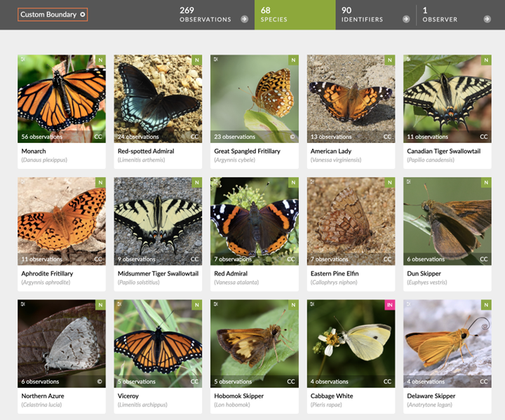Image resolution: width=505 pixels, height=420 pixels.
Task: Click the copyright icon on Northern Azure photo
Action: (99, 382)
